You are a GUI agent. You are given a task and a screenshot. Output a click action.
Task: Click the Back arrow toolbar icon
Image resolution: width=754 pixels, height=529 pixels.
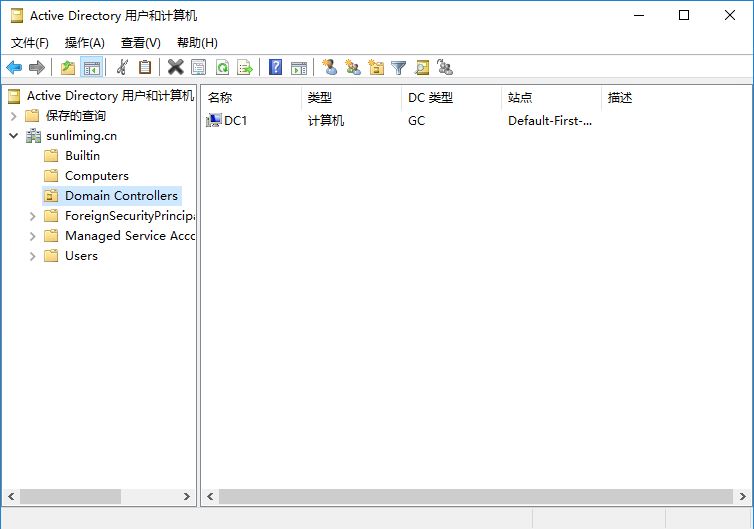pos(14,67)
